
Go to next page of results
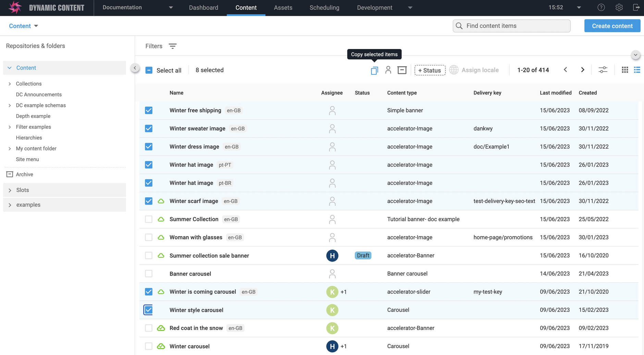[x=583, y=70]
